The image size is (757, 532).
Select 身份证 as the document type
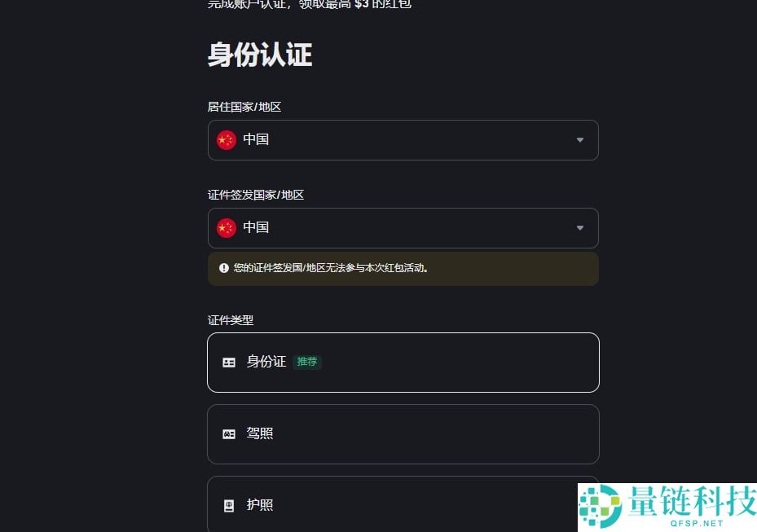tap(403, 362)
